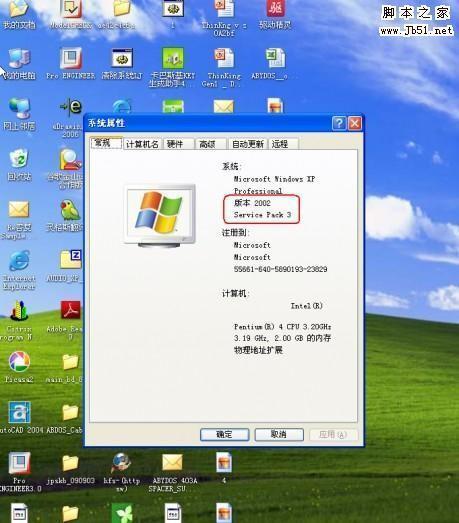Click the help question mark button
Image resolution: width=459 pixels, height=523 pixels.
[x=339, y=123]
